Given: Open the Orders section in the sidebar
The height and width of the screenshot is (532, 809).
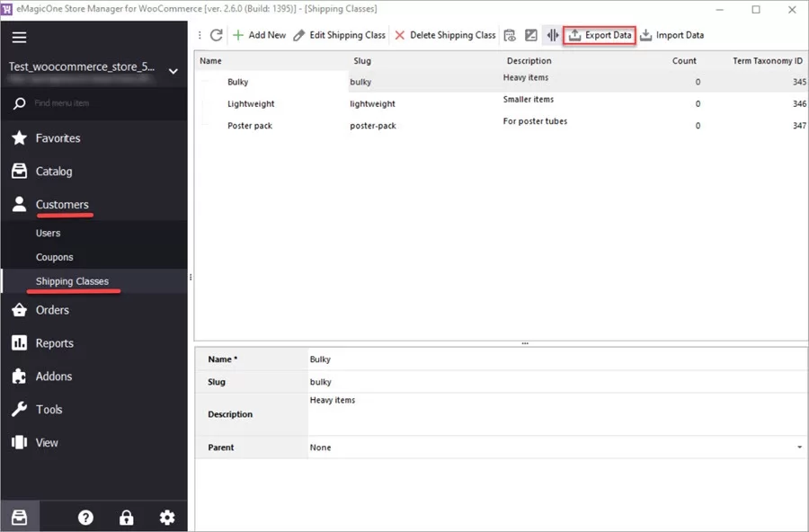Looking at the screenshot, I should tap(54, 309).
